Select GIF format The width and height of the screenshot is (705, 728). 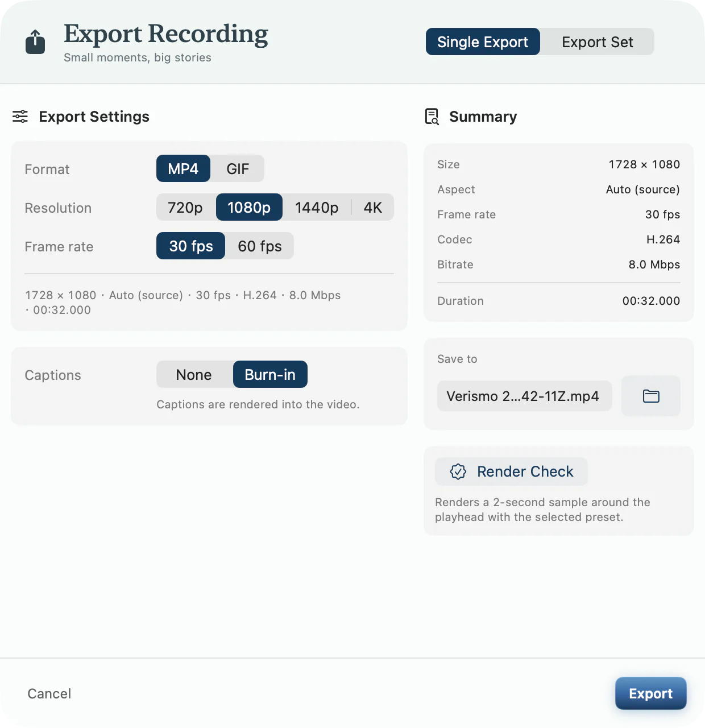pos(238,168)
